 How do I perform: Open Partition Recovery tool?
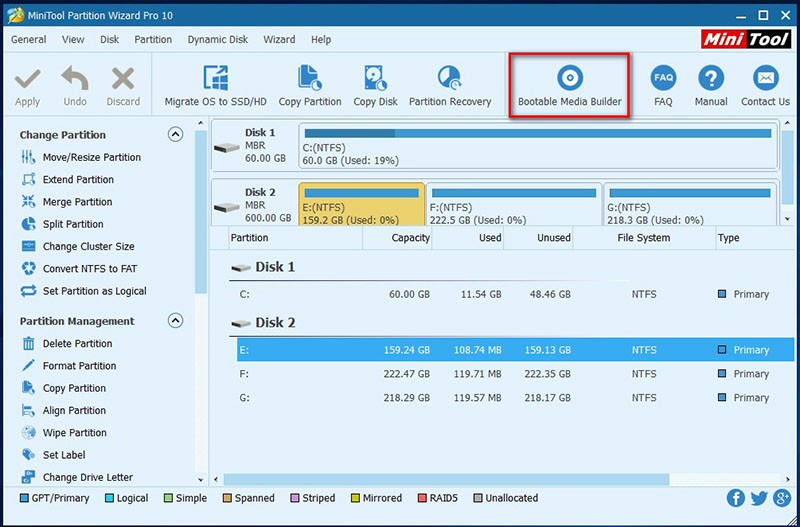pos(449,86)
